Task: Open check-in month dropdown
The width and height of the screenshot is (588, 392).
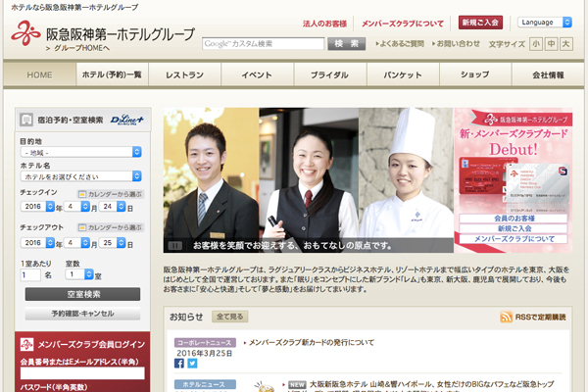Action: [76, 207]
